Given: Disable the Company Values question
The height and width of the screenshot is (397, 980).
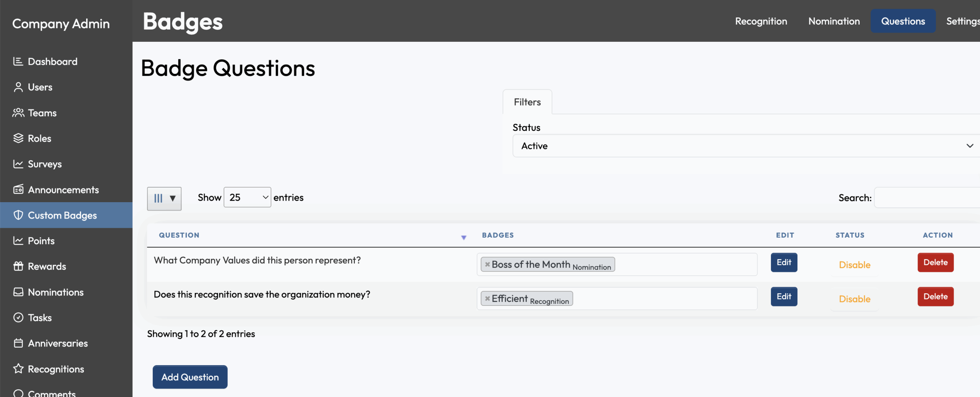Looking at the screenshot, I should (x=854, y=265).
